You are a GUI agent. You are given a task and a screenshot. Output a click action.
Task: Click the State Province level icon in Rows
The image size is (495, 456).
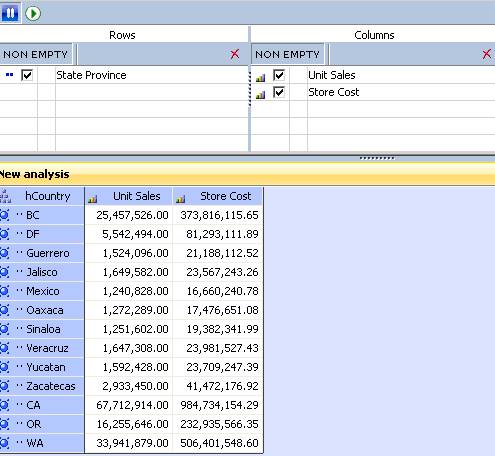(10, 75)
